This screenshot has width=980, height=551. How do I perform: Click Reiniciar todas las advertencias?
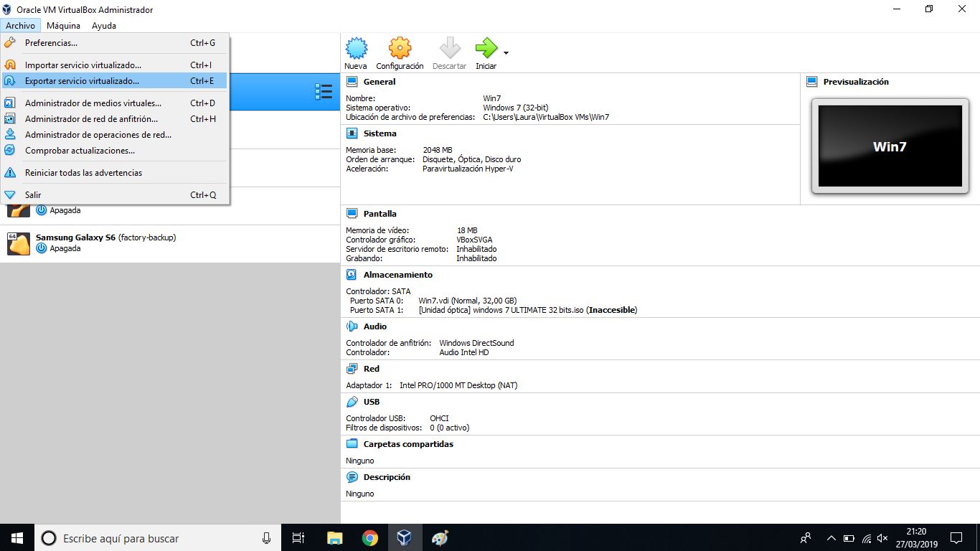[x=83, y=173]
